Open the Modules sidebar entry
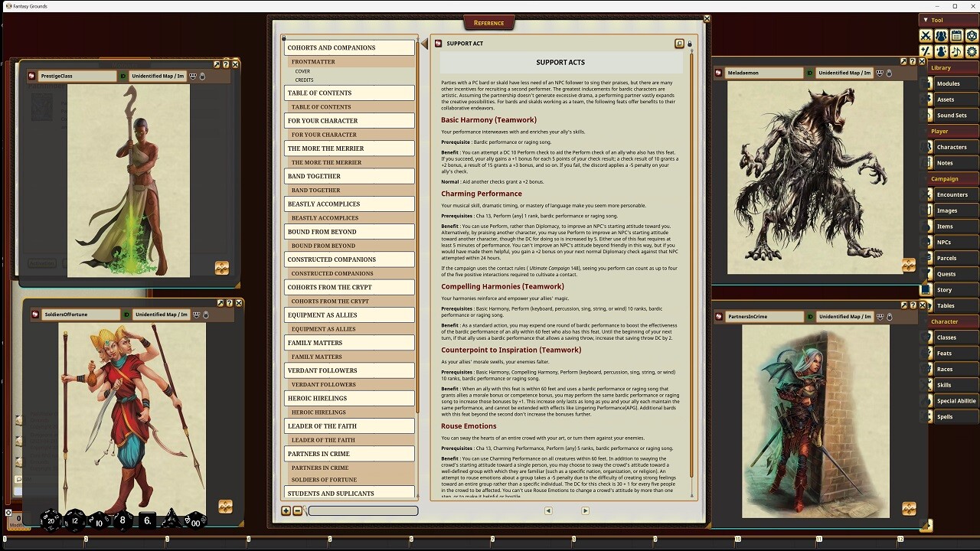980x551 pixels. (949, 83)
